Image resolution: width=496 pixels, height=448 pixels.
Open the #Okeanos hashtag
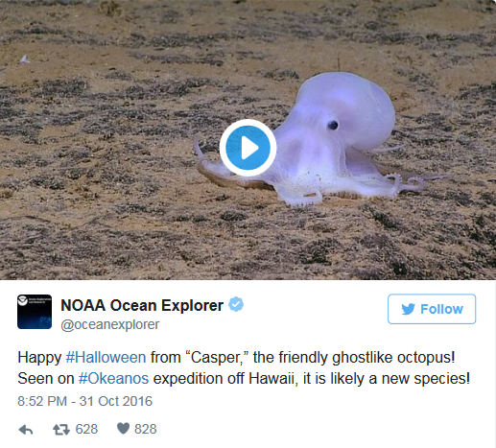(x=113, y=379)
